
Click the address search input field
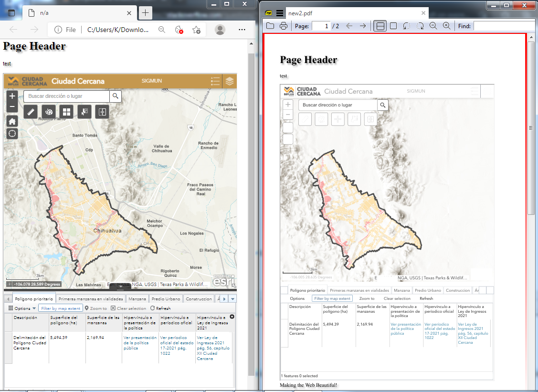pos(66,96)
